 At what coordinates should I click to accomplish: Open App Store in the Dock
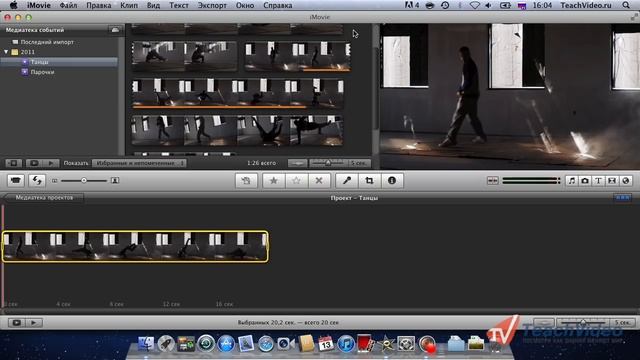(x=226, y=344)
